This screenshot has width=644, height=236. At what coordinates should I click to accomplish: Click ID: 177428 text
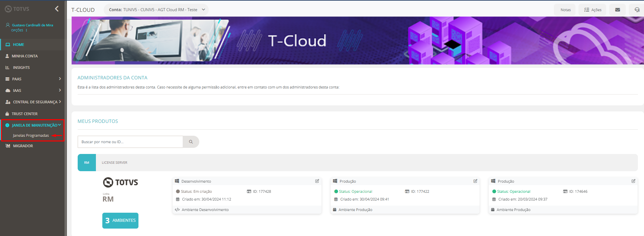[262, 191]
